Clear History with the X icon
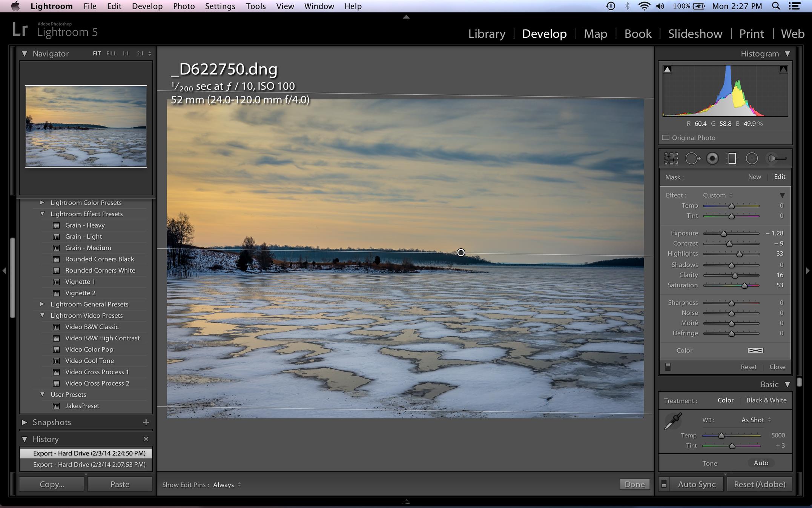 coord(146,439)
